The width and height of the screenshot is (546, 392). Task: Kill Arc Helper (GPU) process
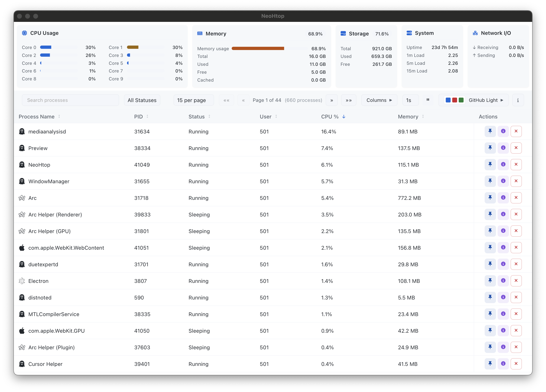(x=516, y=231)
